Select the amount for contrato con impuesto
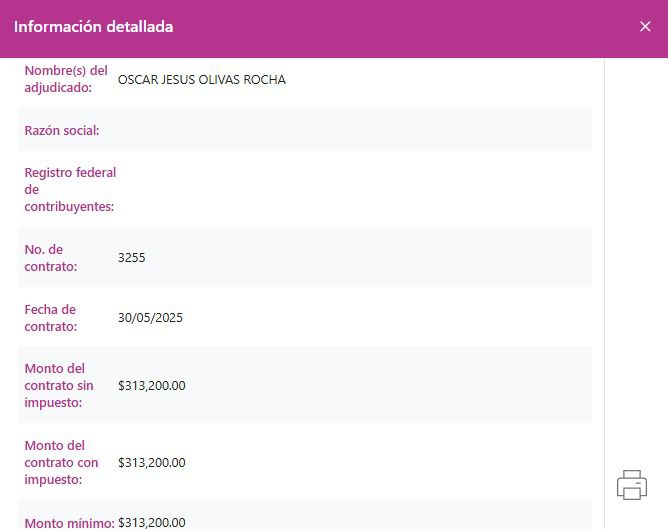The image size is (668, 529). click(151, 463)
